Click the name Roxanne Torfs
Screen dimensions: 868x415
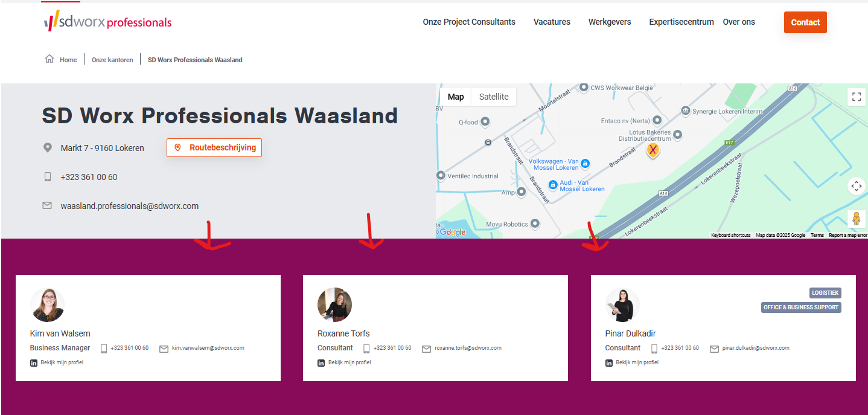click(343, 333)
